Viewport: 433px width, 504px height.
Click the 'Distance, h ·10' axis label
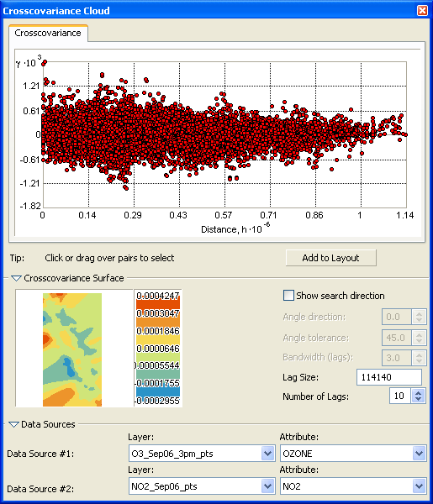pyautogui.click(x=235, y=228)
